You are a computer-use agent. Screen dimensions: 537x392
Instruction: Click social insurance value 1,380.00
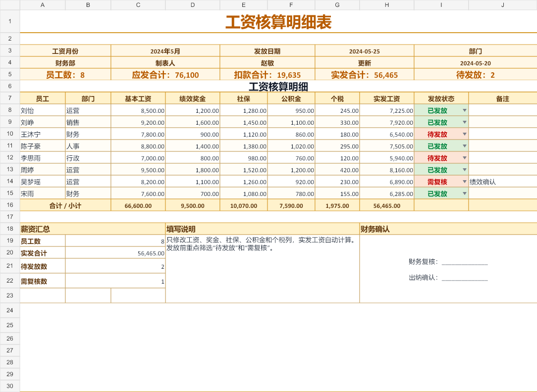pos(244,146)
